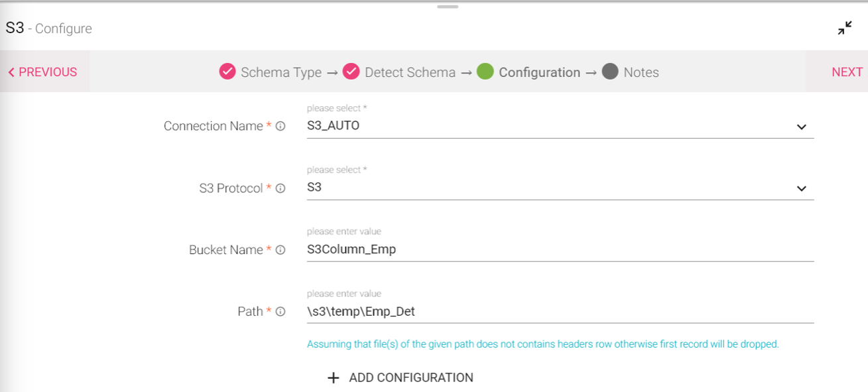Viewport: 868px width, 392px height.
Task: Expand the Connection Name dropdown arrow
Action: coord(801,127)
